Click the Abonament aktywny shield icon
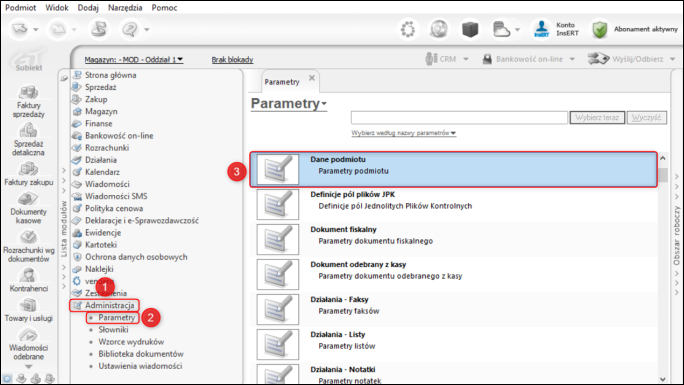Image resolution: width=684 pixels, height=385 pixels. (x=600, y=30)
